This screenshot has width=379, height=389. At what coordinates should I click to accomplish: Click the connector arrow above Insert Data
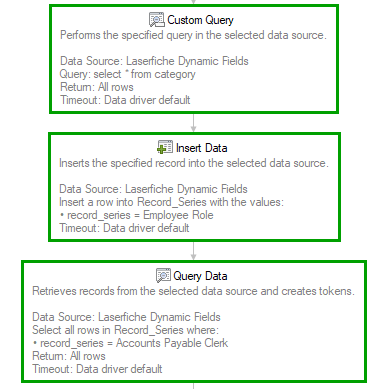point(193,123)
